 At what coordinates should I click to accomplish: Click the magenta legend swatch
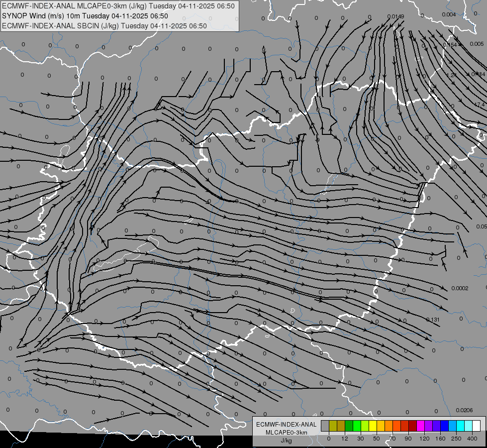pyautogui.click(x=420, y=426)
